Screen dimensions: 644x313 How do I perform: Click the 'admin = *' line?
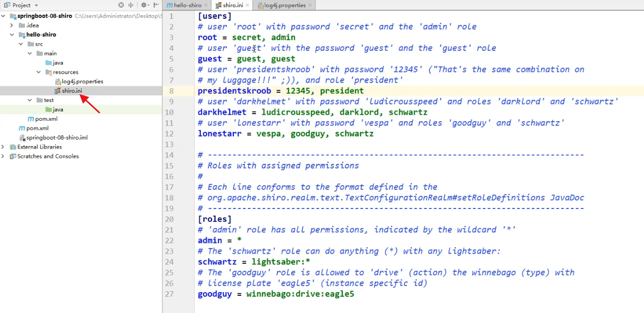click(x=220, y=240)
